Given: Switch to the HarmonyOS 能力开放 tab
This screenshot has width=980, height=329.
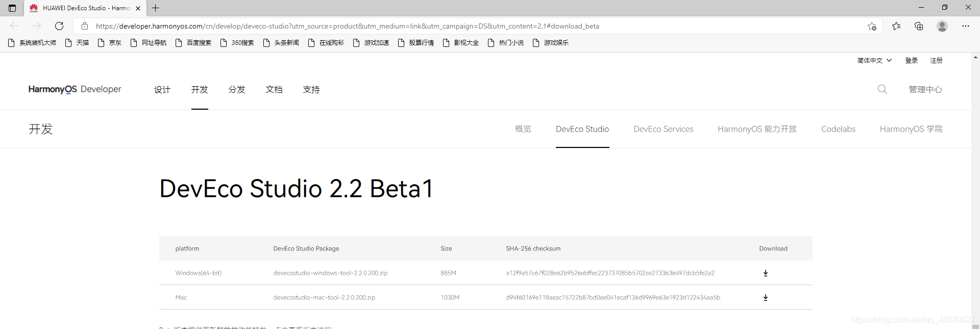Looking at the screenshot, I should coord(757,129).
